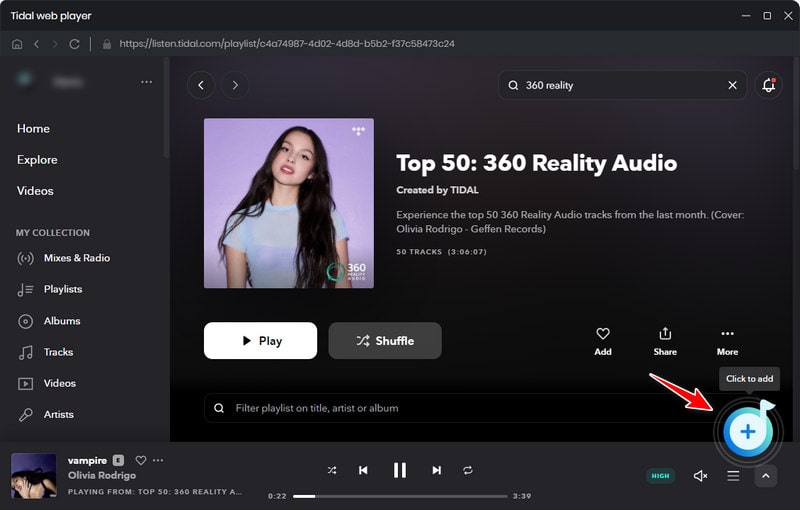800x510 pixels.
Task: Toggle the muted speaker icon
Action: tap(701, 476)
